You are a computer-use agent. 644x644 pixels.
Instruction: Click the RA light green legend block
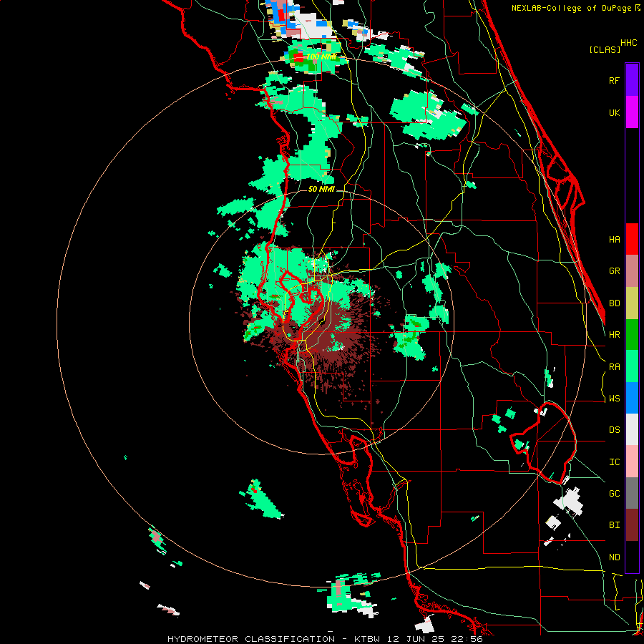click(632, 366)
